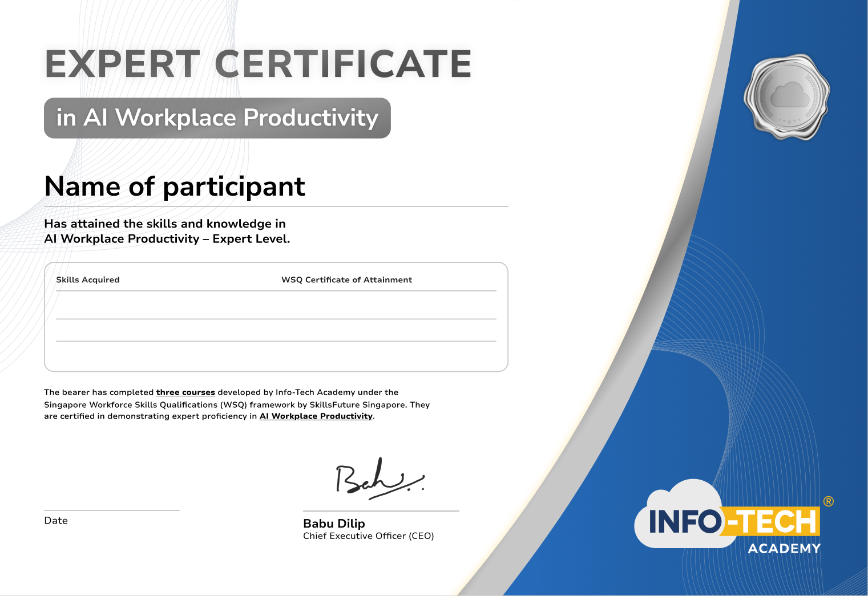868x596 pixels.
Task: Click the in AI Workplace Productivity banner
Action: click(x=217, y=118)
